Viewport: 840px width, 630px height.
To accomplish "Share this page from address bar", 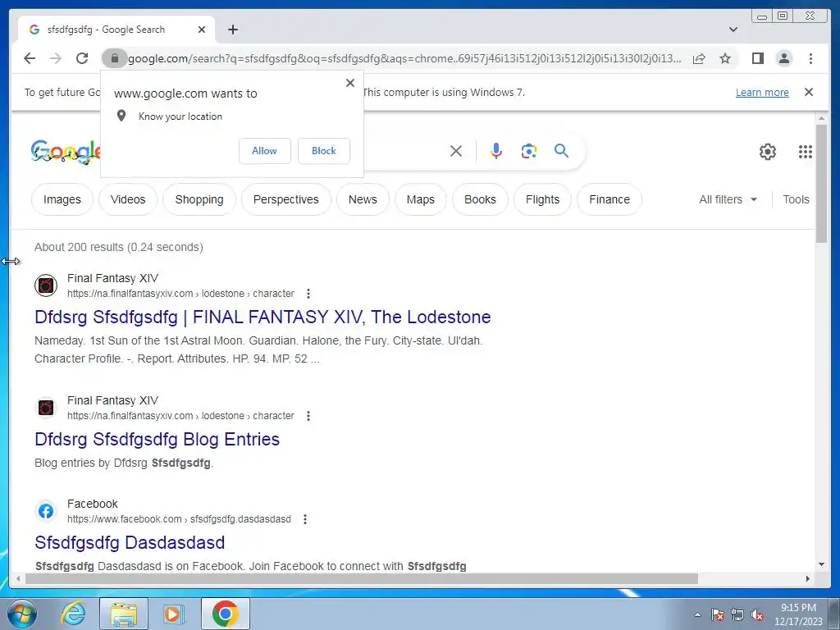I will [x=699, y=58].
